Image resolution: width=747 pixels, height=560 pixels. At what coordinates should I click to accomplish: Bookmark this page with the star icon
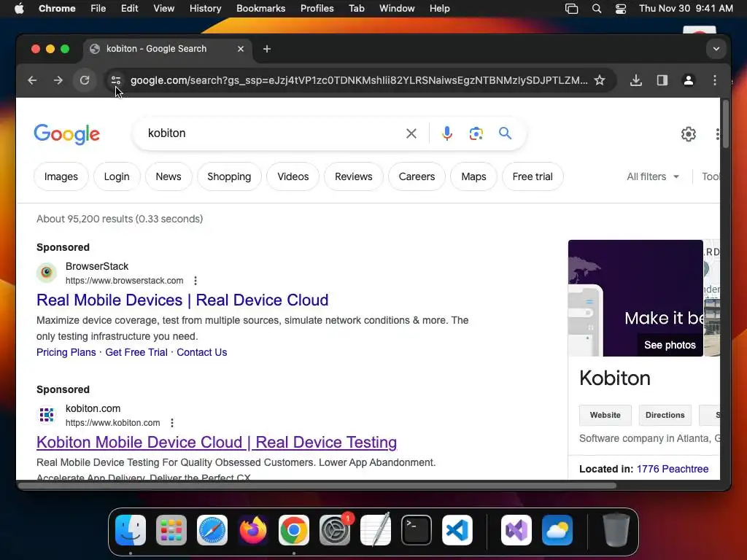pos(600,80)
